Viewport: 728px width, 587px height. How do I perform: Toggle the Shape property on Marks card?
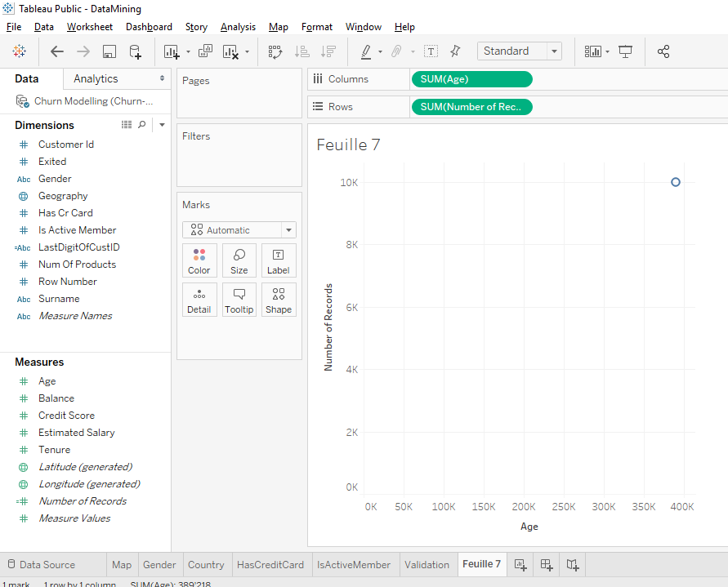278,300
